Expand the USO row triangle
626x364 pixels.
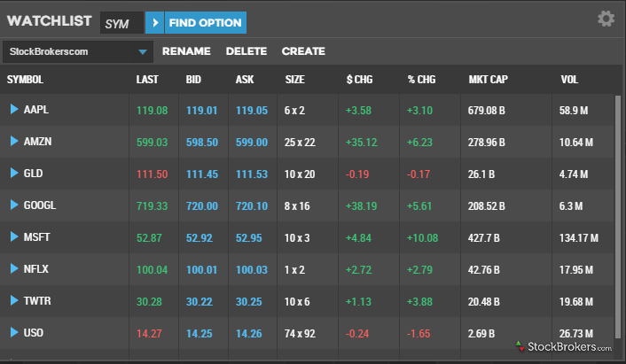tap(14, 332)
